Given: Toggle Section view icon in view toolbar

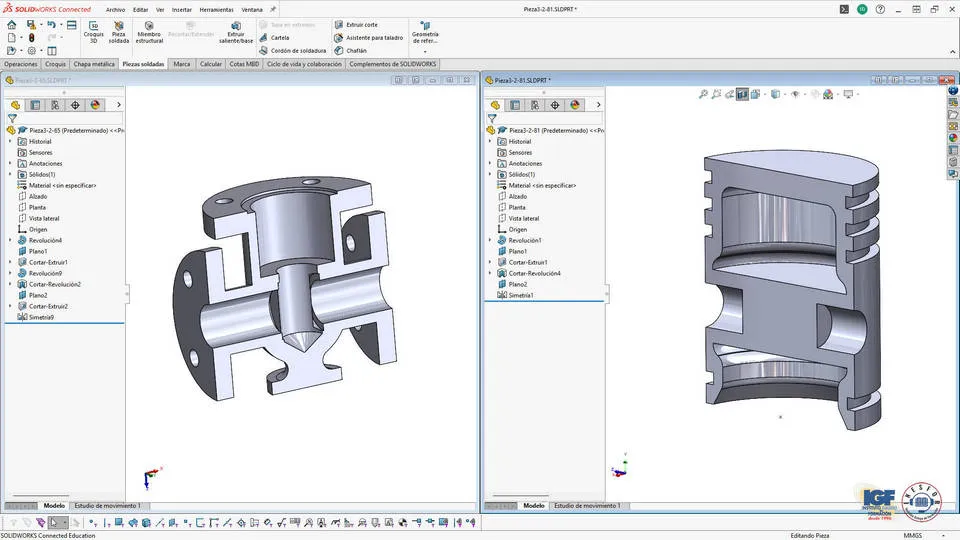Looking at the screenshot, I should (743, 94).
